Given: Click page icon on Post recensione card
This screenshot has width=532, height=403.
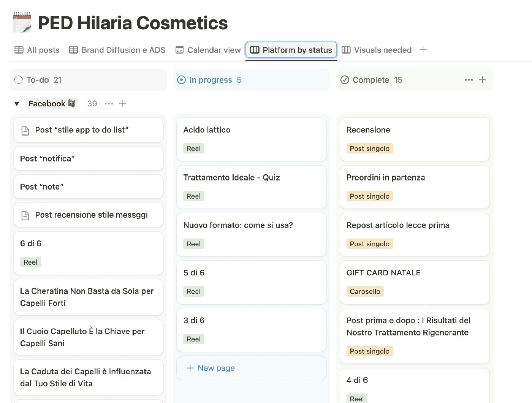Looking at the screenshot, I should click(25, 215).
